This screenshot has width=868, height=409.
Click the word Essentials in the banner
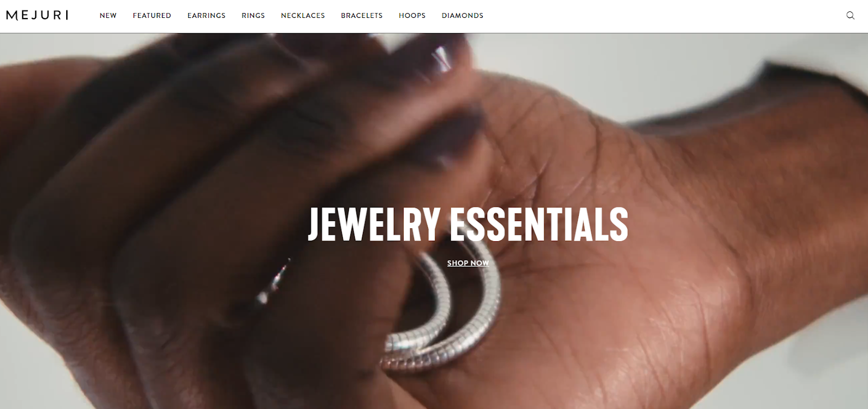pyautogui.click(x=539, y=223)
